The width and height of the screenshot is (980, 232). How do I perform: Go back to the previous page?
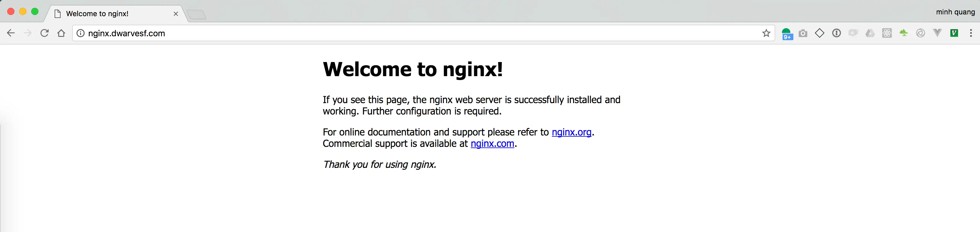point(11,33)
